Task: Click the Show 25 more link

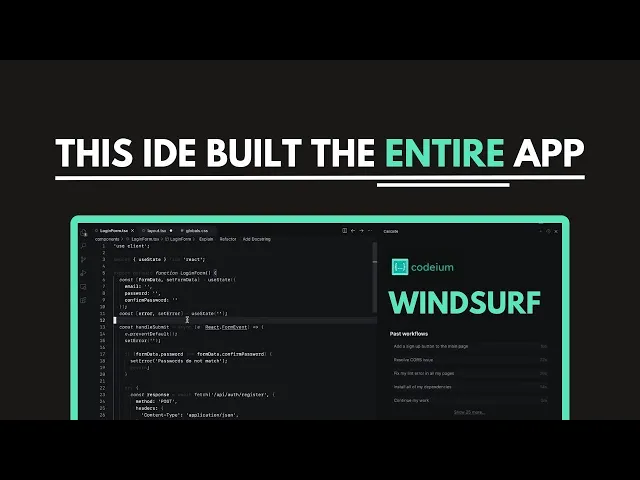Action: point(469,412)
